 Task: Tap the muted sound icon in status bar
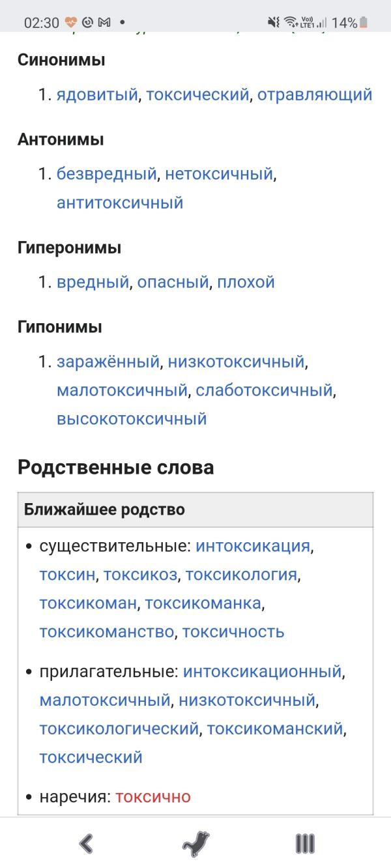pyautogui.click(x=273, y=19)
